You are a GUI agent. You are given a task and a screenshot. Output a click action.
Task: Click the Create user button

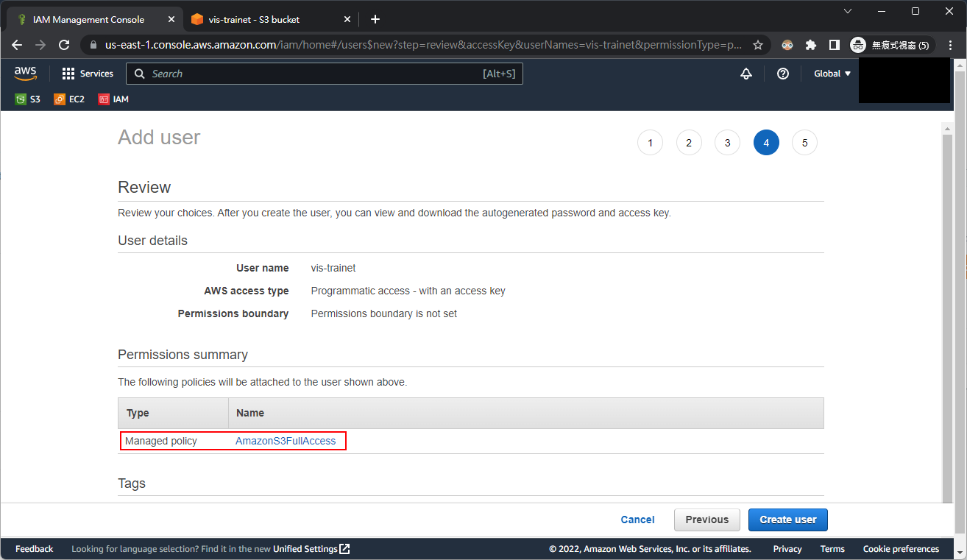click(x=788, y=520)
